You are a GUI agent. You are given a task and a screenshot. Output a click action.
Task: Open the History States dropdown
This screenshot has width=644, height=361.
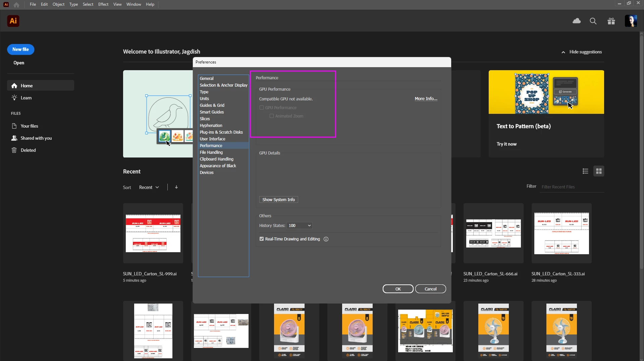(300, 226)
